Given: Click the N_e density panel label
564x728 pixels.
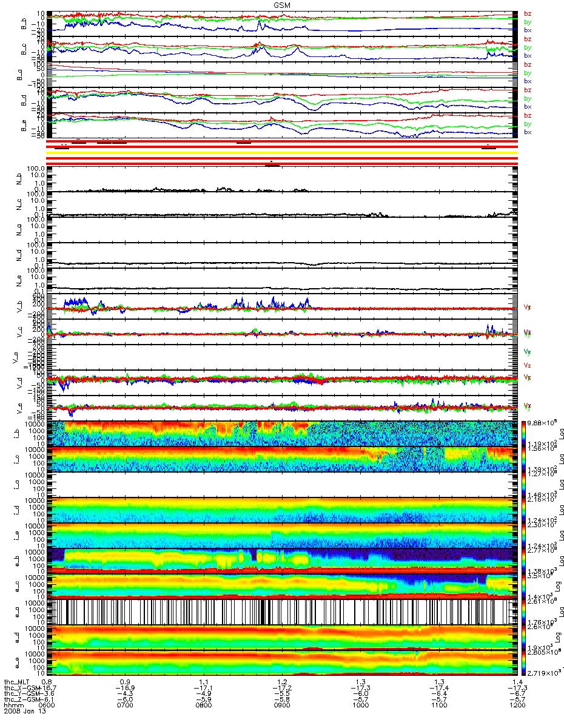Looking at the screenshot, I should pos(19,282).
